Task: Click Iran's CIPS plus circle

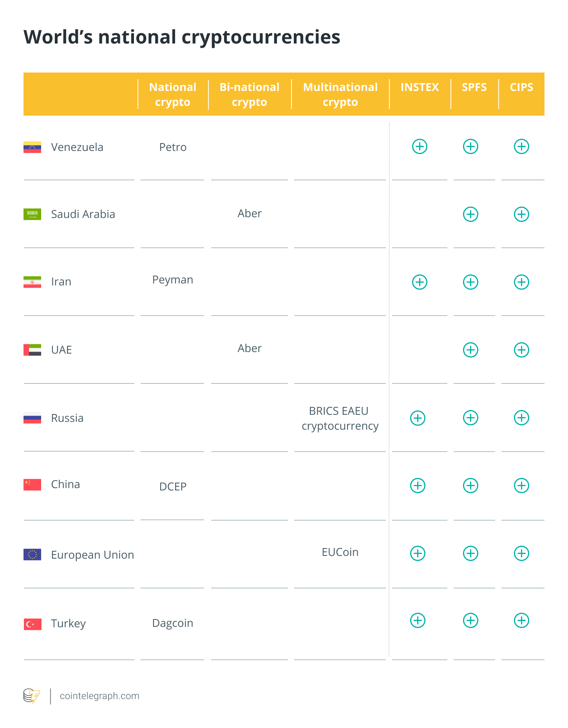Action: [521, 282]
